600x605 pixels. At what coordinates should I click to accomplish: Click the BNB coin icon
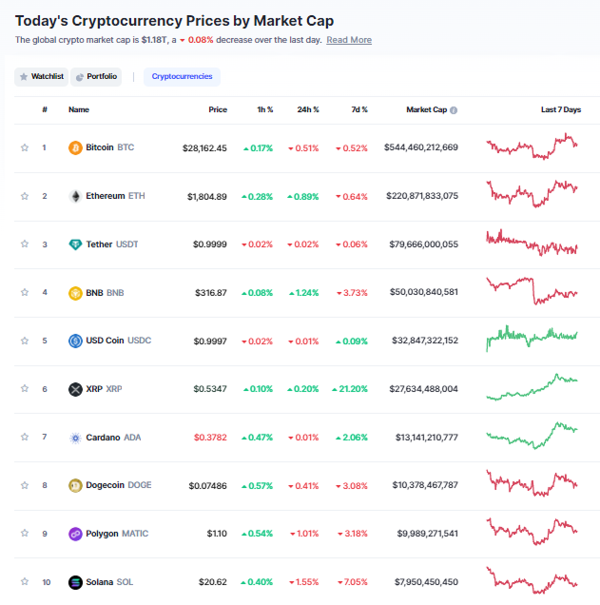[75, 293]
